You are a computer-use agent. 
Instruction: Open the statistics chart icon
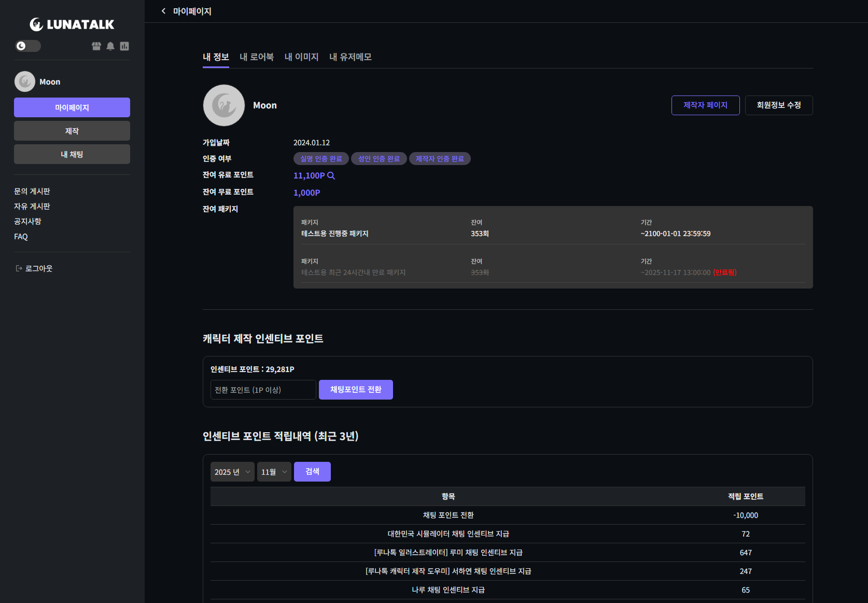coord(124,46)
